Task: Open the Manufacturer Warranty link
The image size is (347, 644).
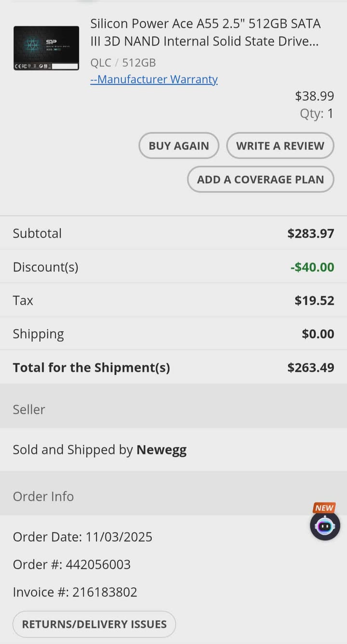Action: point(154,79)
